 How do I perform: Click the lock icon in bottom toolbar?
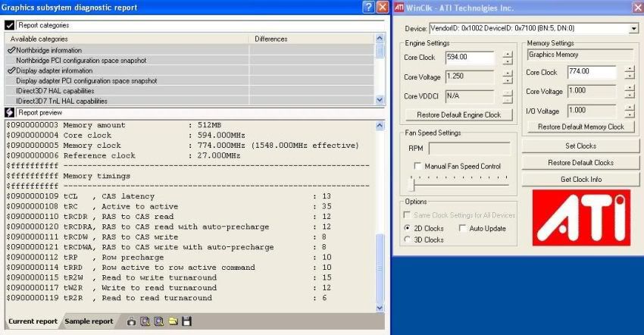pos(132,321)
